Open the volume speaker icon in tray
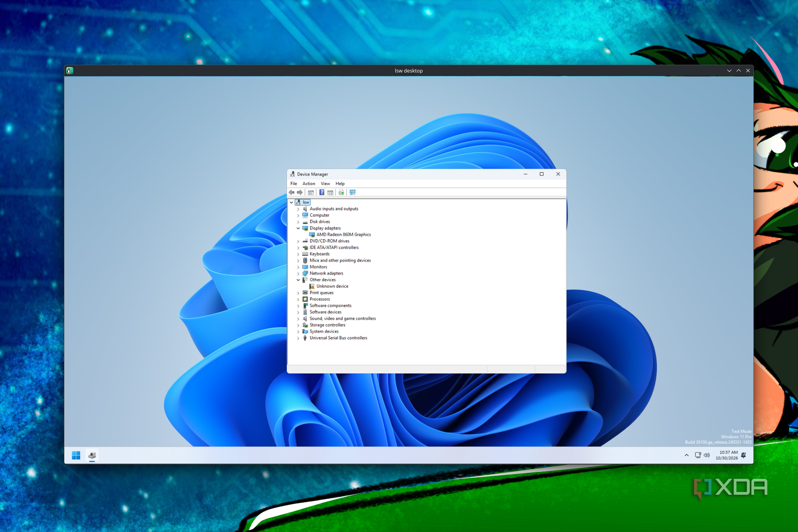This screenshot has width=798, height=532. coord(707,455)
